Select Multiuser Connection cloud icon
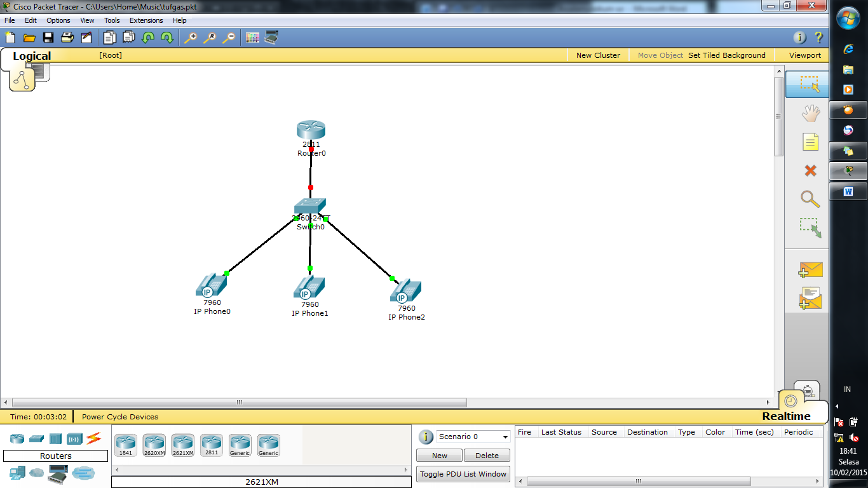This screenshot has height=488, width=868. (x=83, y=473)
